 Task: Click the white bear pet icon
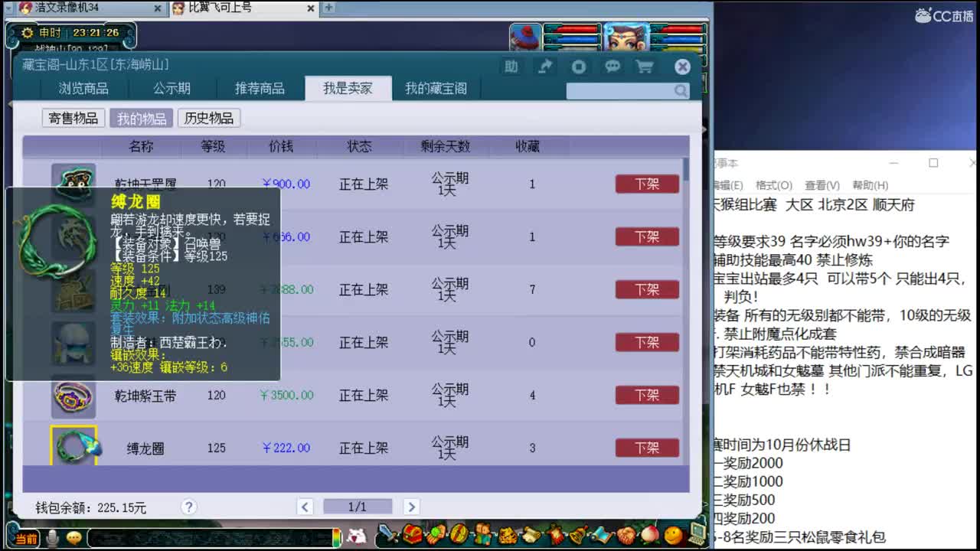[356, 536]
